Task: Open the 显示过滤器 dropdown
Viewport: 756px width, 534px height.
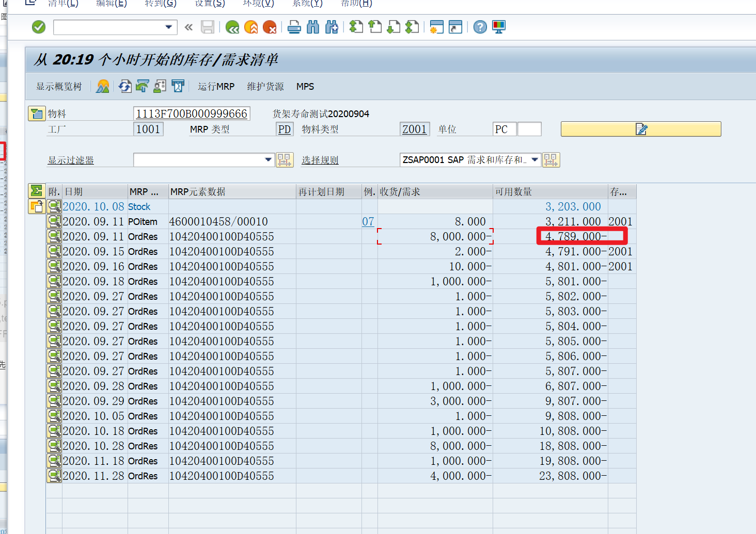Action: [x=268, y=160]
